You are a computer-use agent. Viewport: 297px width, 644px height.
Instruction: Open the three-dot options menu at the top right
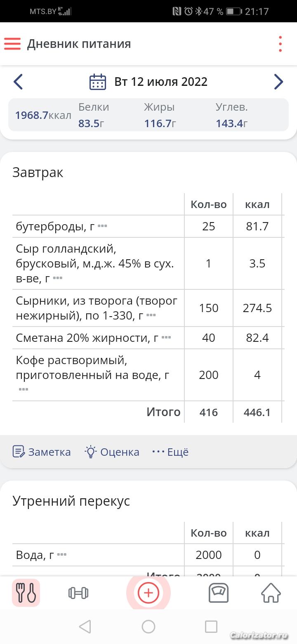coord(280,44)
